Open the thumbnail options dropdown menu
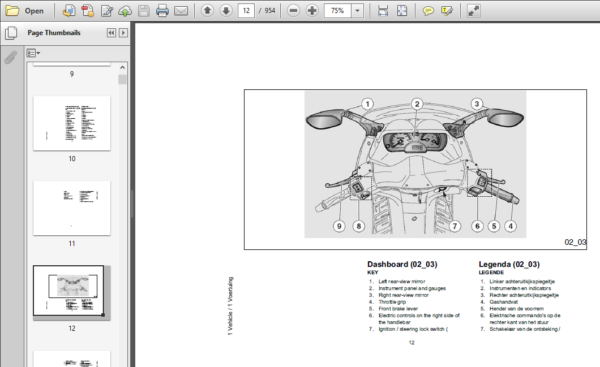The width and height of the screenshot is (600, 367). click(33, 53)
